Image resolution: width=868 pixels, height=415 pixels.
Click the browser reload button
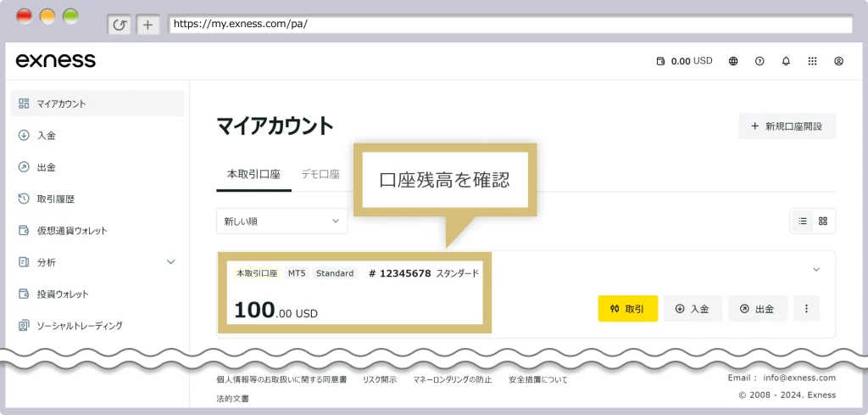click(x=119, y=25)
